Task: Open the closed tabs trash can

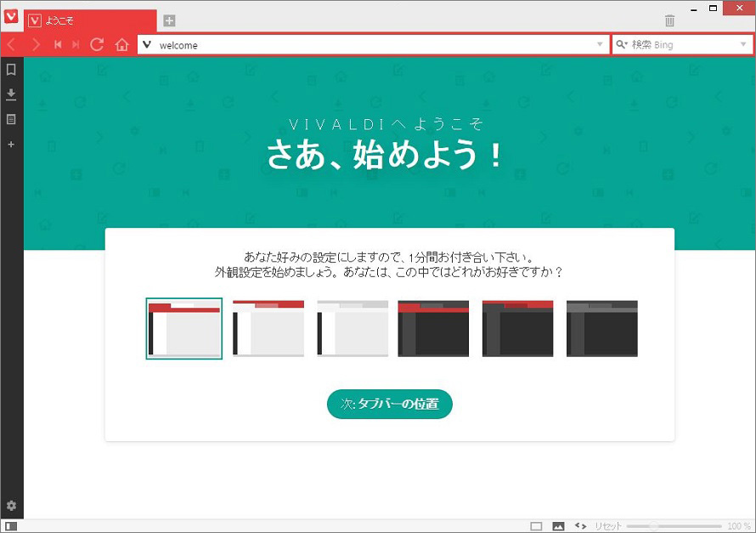Action: click(x=669, y=20)
